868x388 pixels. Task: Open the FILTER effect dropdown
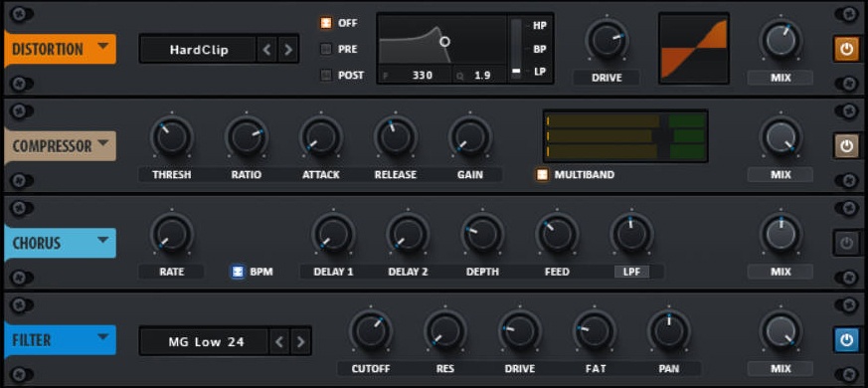click(x=103, y=337)
